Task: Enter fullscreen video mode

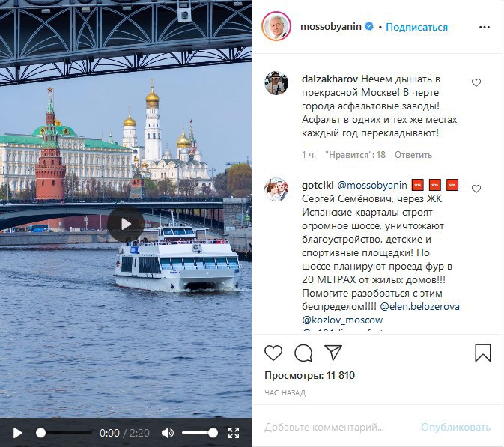Action: point(234,433)
